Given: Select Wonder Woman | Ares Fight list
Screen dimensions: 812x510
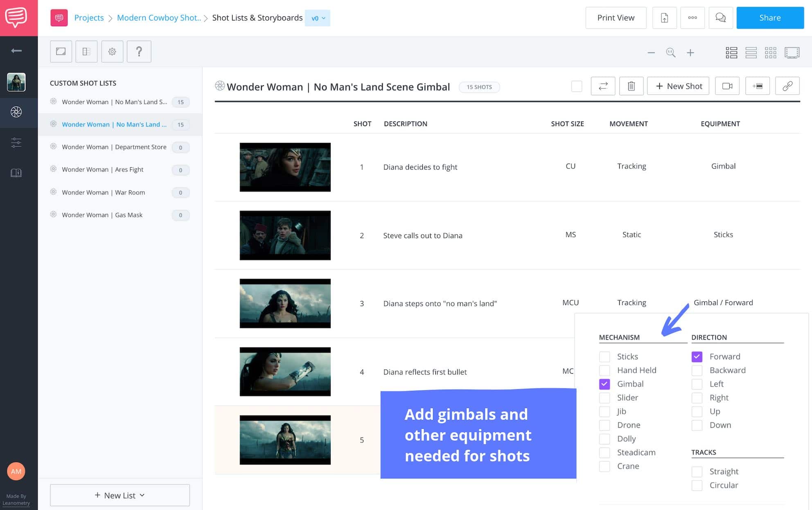Looking at the screenshot, I should click(120, 169).
